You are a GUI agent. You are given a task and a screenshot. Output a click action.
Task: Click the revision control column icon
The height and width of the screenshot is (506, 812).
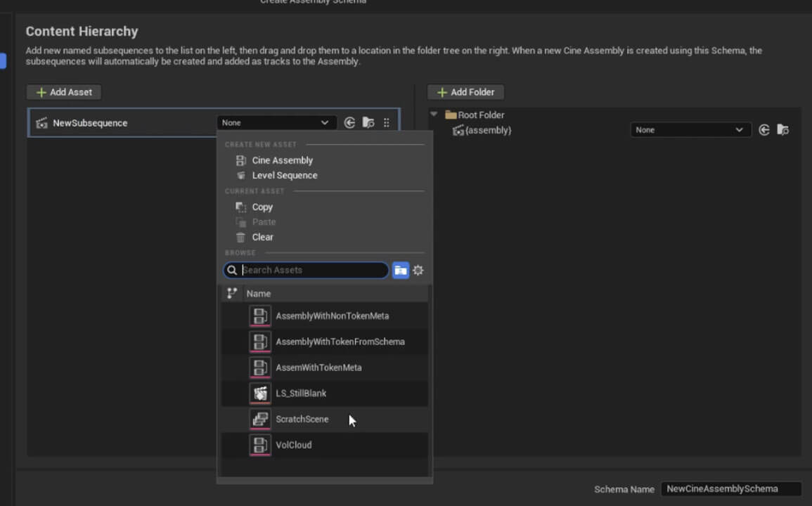point(232,294)
